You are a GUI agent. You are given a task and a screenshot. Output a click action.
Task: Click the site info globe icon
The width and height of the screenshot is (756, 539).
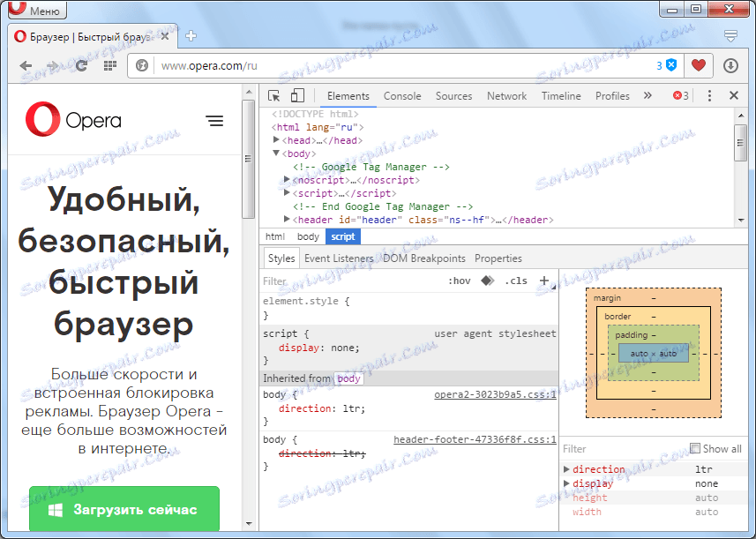142,65
